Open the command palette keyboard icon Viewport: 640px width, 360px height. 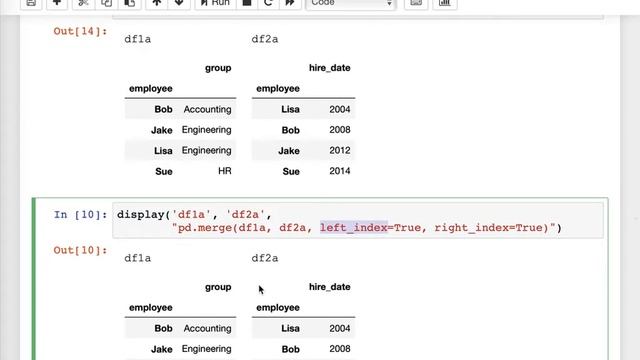coord(416,3)
